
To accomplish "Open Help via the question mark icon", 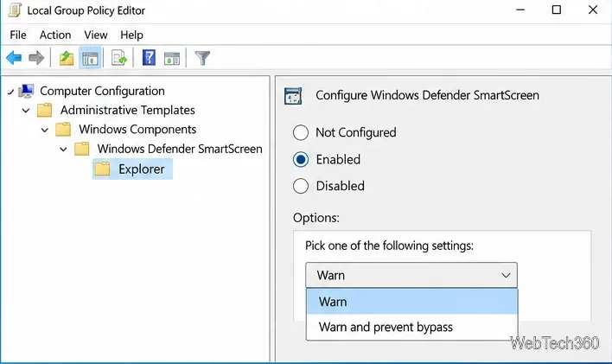I will (x=149, y=58).
